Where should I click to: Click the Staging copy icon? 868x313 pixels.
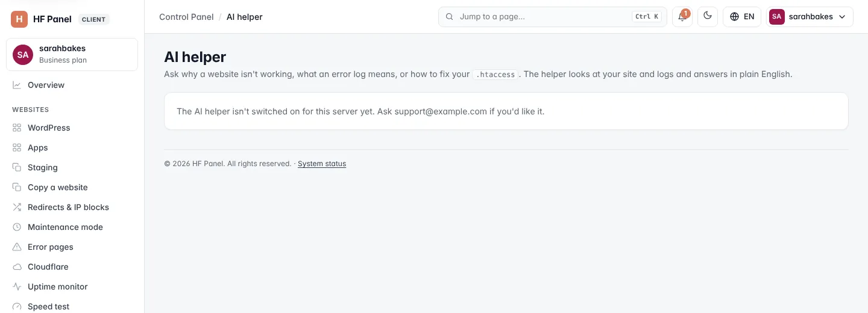(x=17, y=167)
